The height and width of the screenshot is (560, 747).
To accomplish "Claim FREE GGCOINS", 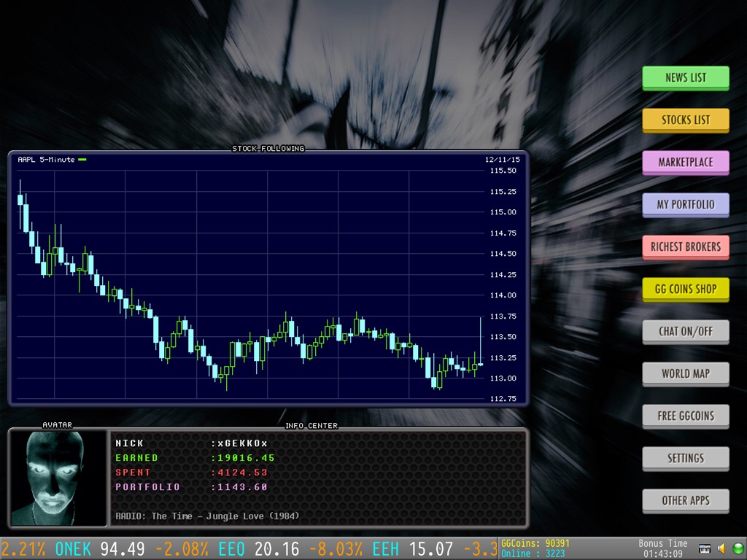I will [686, 416].
